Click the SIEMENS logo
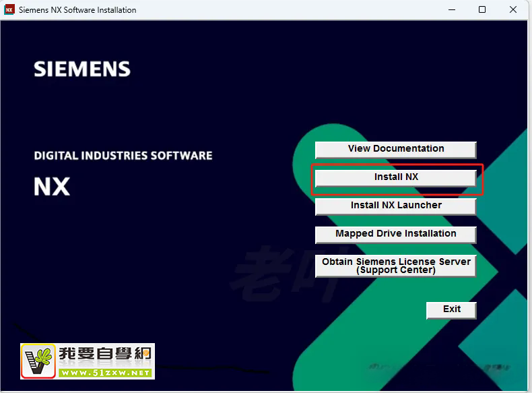 pyautogui.click(x=81, y=69)
